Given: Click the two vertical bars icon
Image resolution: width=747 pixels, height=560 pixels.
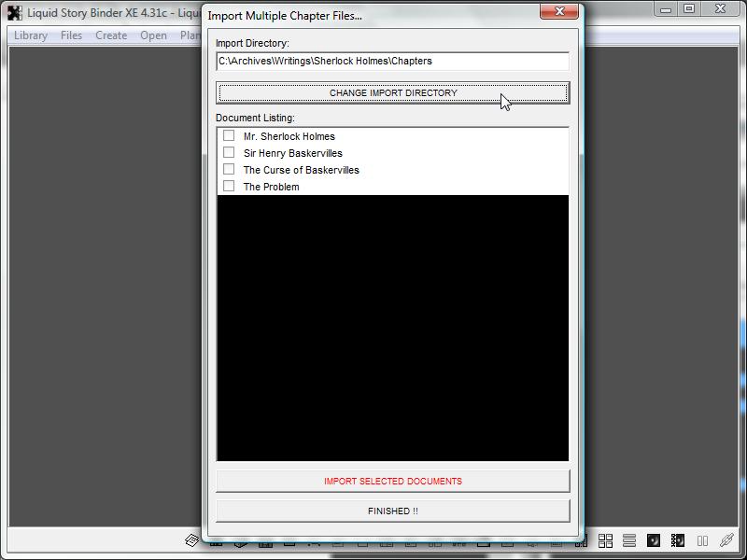Looking at the screenshot, I should pos(702,540).
